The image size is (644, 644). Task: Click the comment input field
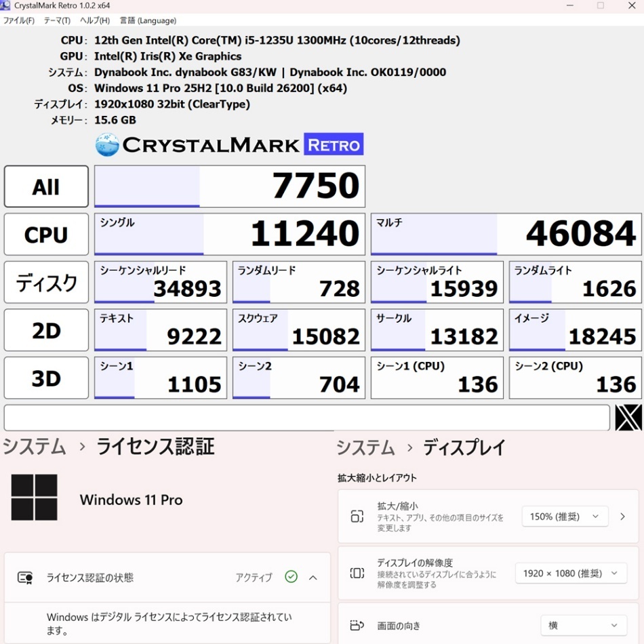click(307, 418)
